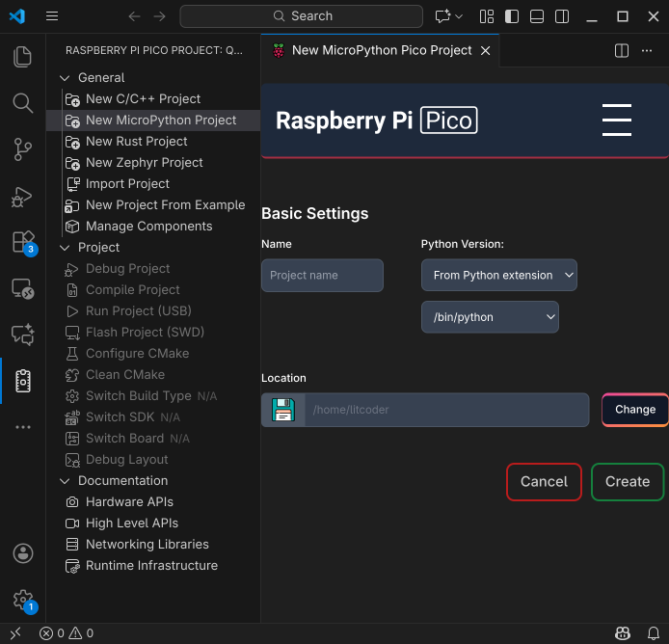Open the /bin/python interpreter dropdown
669x644 pixels.
pyautogui.click(x=490, y=317)
